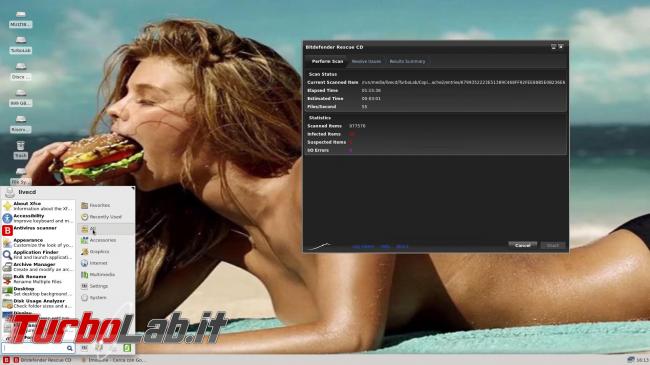Open the System category
This screenshot has width=650, height=365.
tap(106, 298)
